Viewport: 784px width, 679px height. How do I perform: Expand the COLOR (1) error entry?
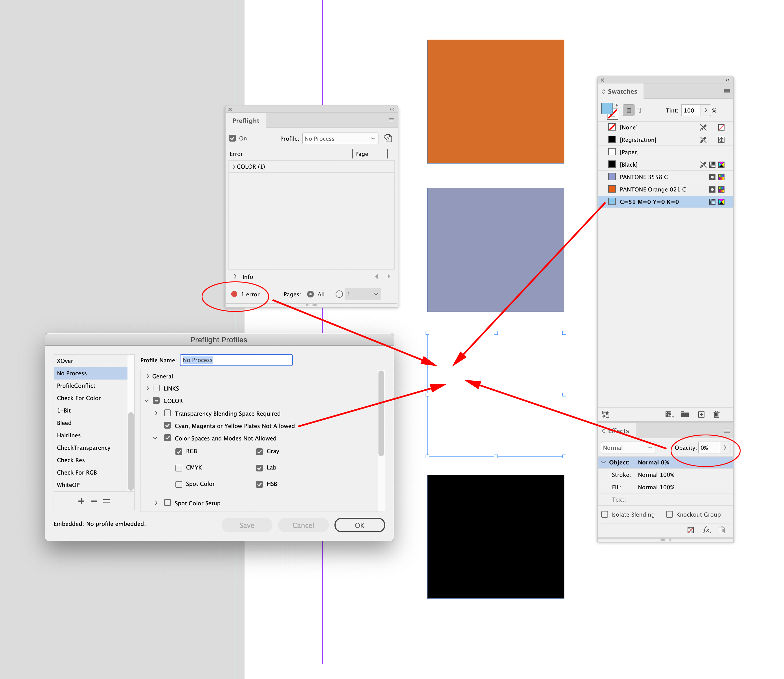click(x=234, y=166)
